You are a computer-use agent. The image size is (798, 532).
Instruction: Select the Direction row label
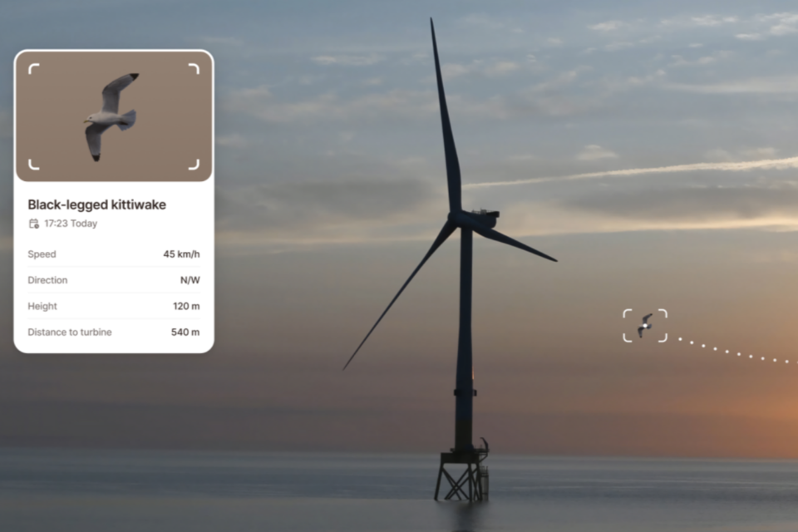47,280
